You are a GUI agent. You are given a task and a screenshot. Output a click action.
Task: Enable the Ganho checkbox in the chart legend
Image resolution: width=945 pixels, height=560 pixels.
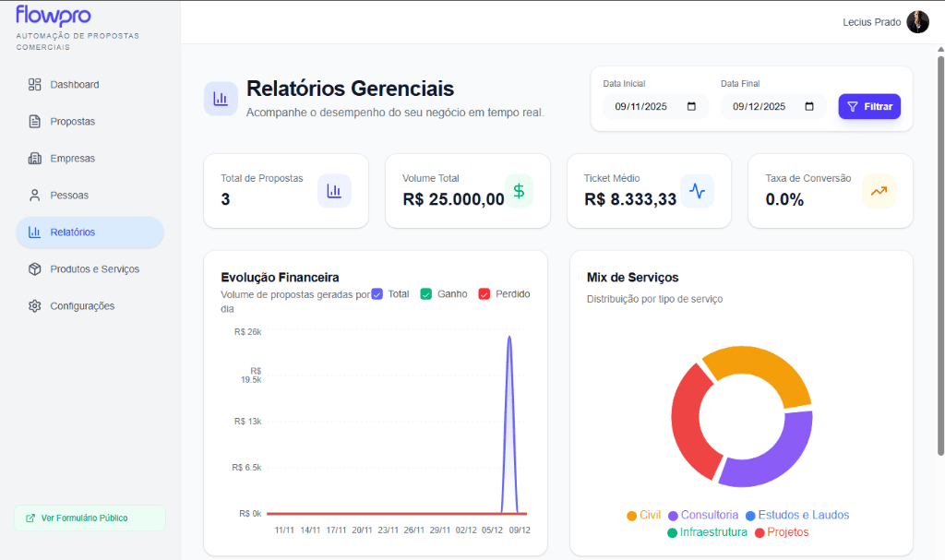click(425, 293)
